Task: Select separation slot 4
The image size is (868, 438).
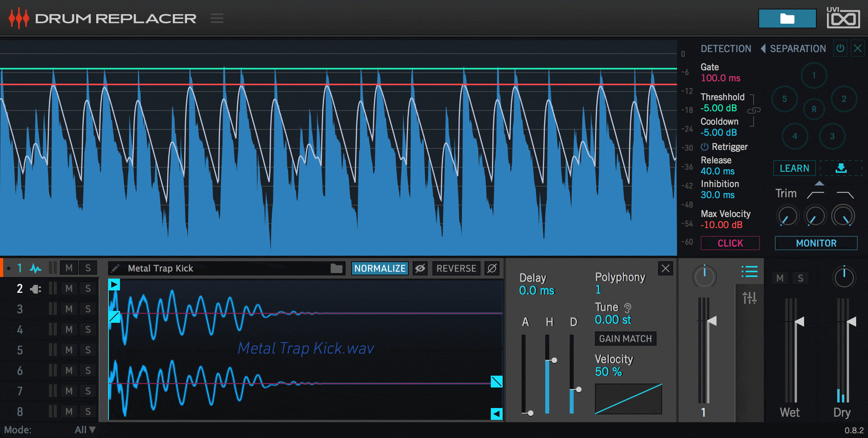Action: tap(795, 136)
